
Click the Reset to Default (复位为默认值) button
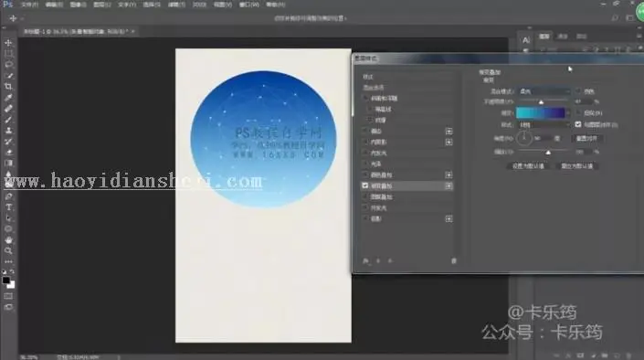pyautogui.click(x=577, y=166)
